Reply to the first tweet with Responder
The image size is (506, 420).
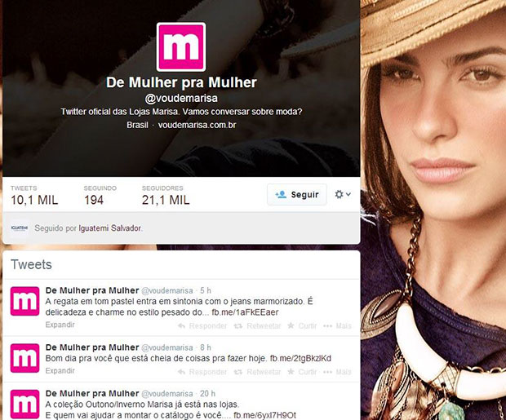pyautogui.click(x=202, y=326)
